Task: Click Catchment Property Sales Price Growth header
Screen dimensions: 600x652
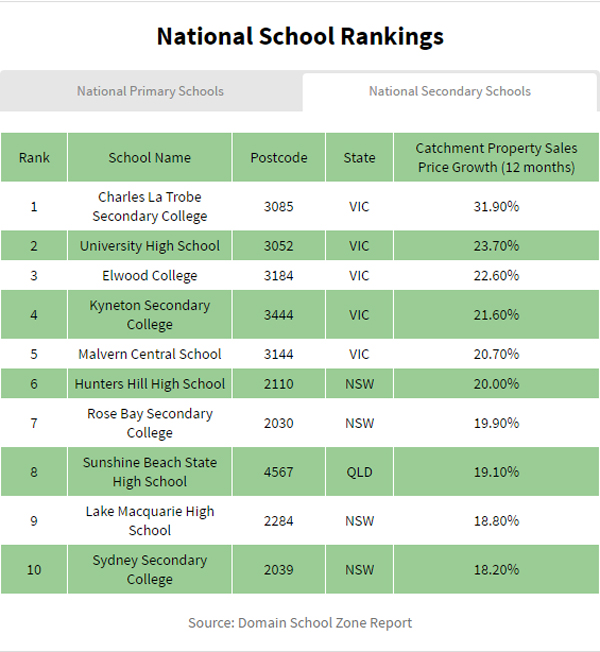Action: click(496, 157)
